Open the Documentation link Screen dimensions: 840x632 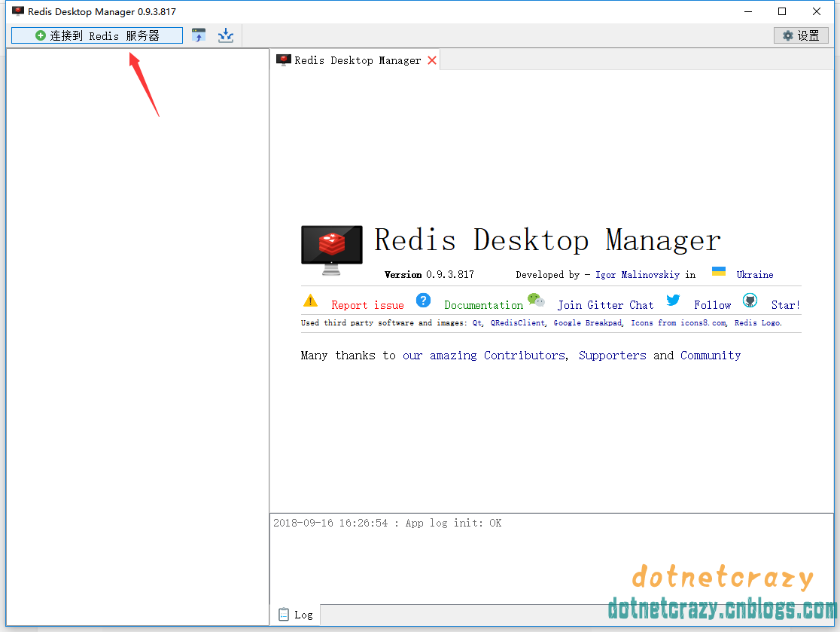(x=483, y=305)
